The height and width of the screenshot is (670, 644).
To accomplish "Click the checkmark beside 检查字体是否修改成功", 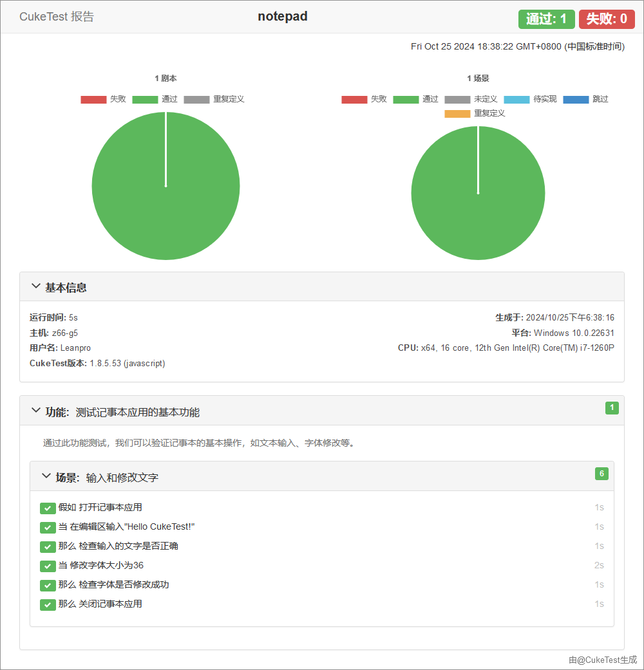I will (48, 585).
